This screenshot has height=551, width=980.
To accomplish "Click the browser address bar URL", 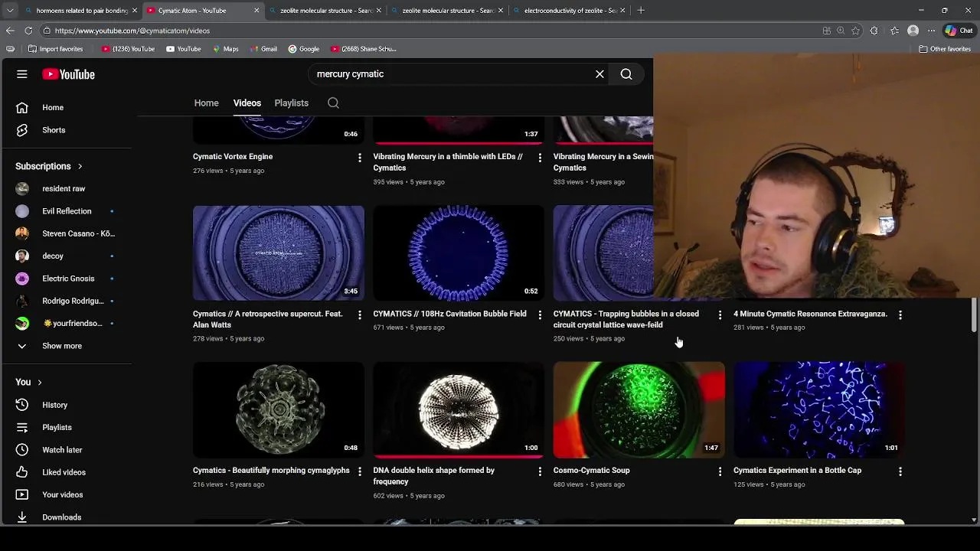I will coord(132,31).
